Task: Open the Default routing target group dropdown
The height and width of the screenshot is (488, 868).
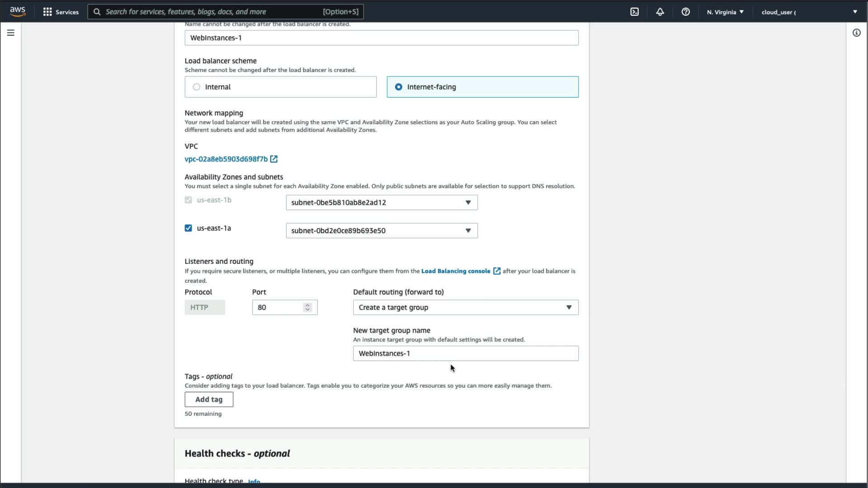Action: [465, 307]
